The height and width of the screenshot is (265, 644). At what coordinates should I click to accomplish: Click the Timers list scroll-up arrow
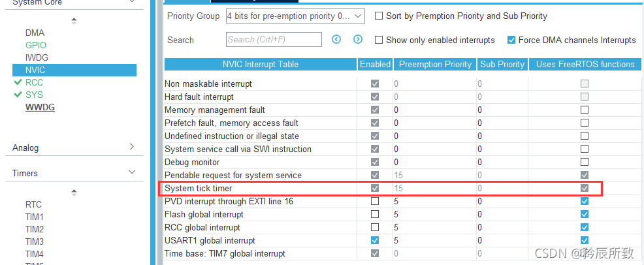pyautogui.click(x=74, y=193)
